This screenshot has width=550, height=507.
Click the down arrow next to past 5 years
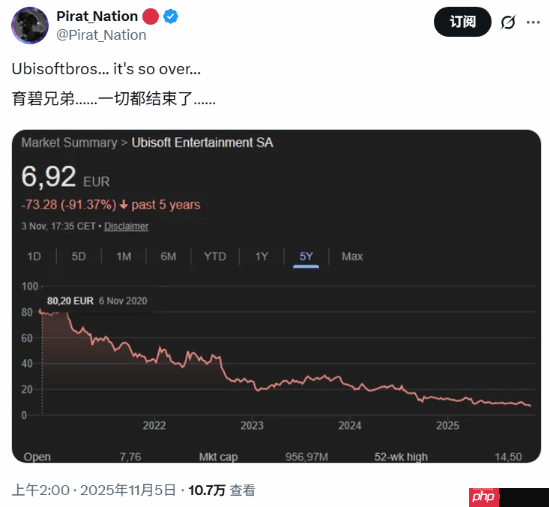pos(123,205)
